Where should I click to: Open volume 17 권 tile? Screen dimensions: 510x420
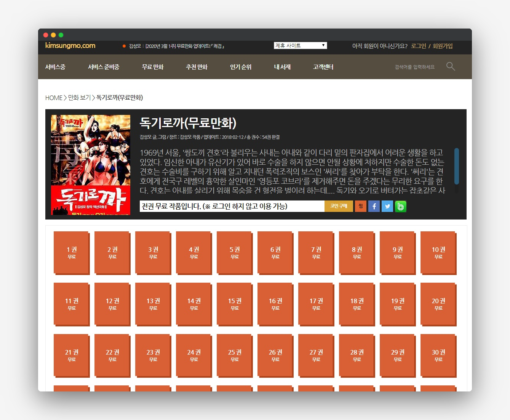tap(316, 304)
